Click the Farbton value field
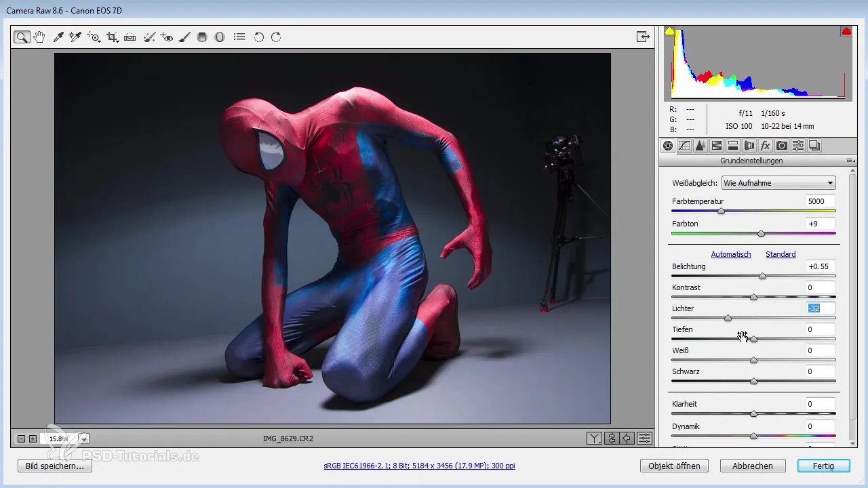Viewport: 868px width, 488px height. (821, 223)
